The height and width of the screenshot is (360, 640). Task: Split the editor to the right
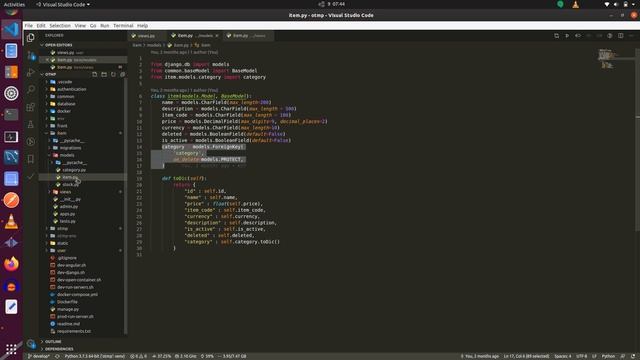[620, 36]
